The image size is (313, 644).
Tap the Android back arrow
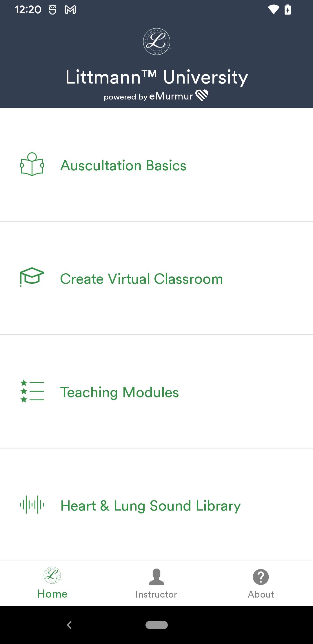[69, 625]
